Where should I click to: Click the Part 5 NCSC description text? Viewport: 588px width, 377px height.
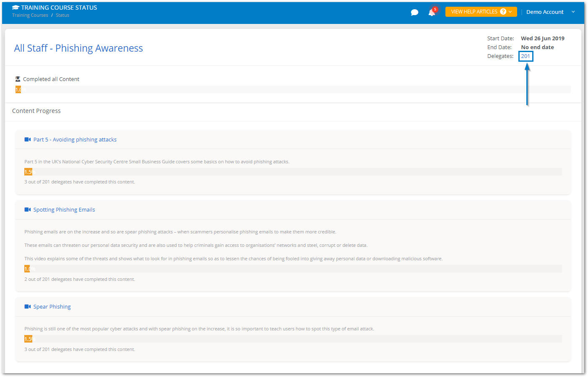[157, 162]
